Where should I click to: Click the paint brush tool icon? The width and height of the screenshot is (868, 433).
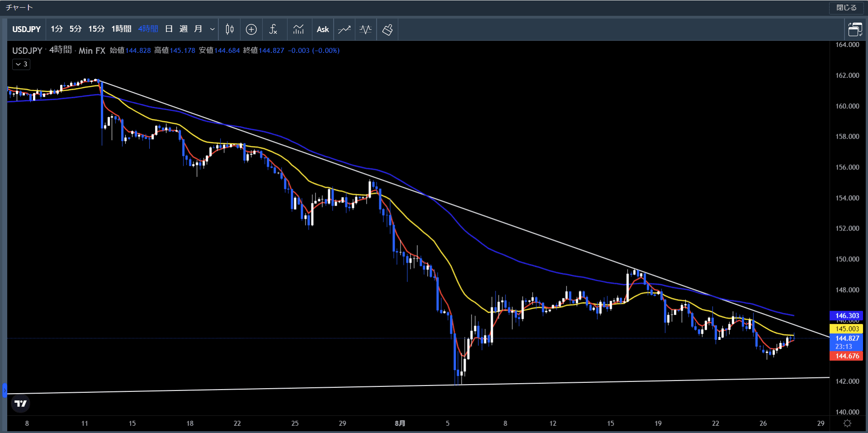[387, 29]
